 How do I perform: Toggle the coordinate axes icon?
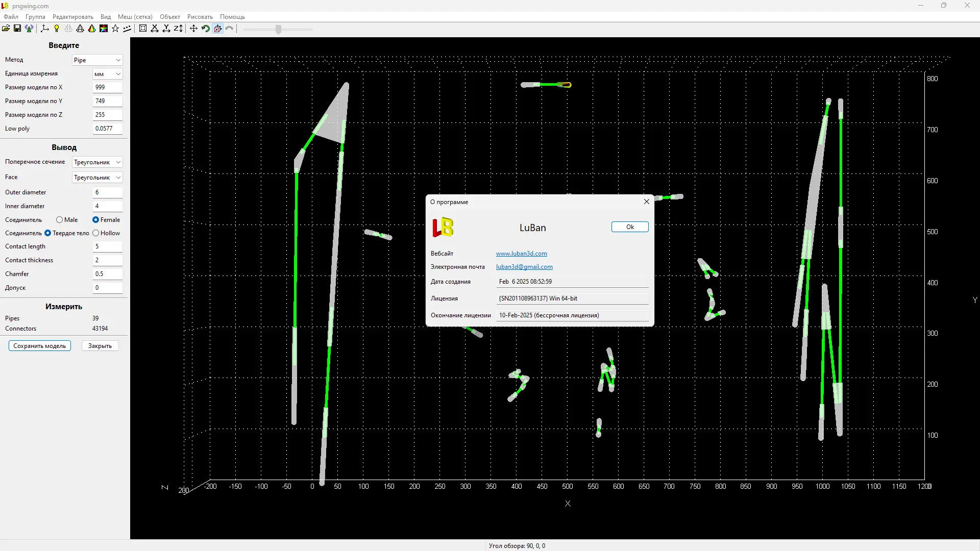(x=45, y=29)
